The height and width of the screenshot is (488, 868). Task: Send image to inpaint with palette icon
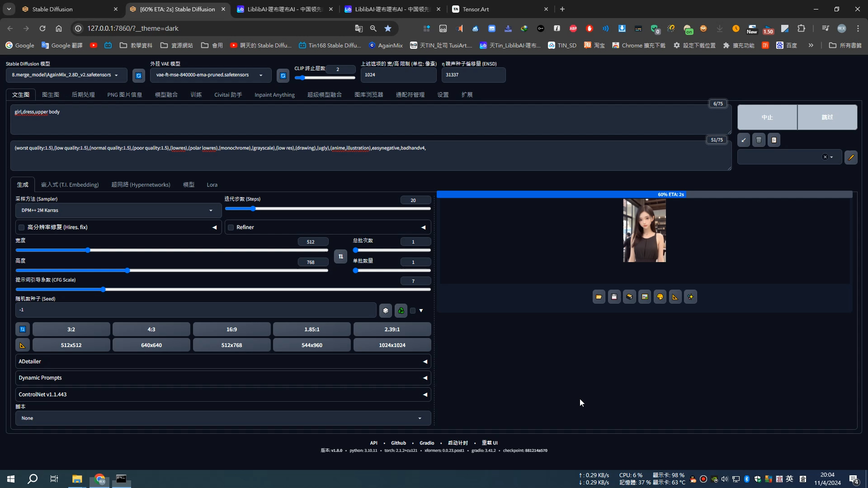(660, 297)
